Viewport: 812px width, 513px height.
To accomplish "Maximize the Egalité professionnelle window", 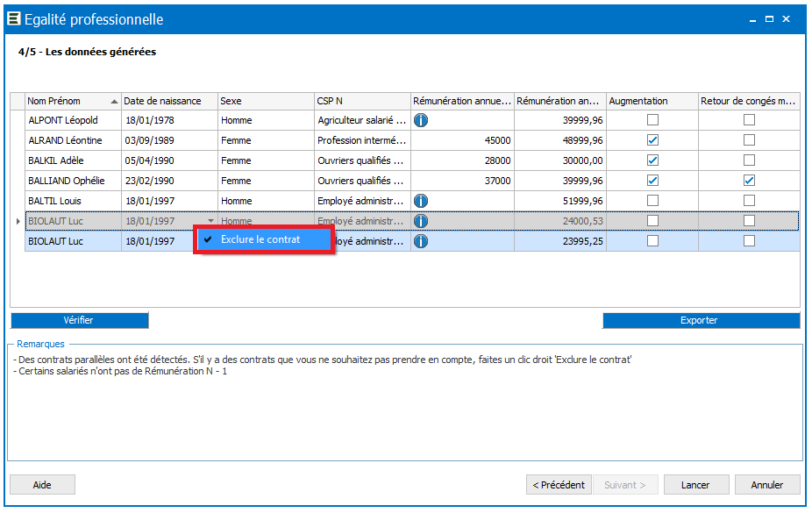I will [770, 19].
